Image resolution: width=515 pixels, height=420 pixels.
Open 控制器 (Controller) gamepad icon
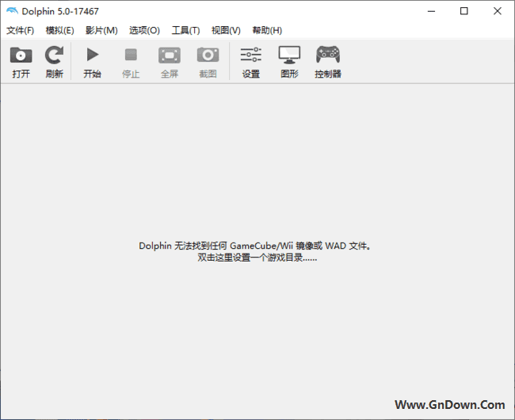328,55
